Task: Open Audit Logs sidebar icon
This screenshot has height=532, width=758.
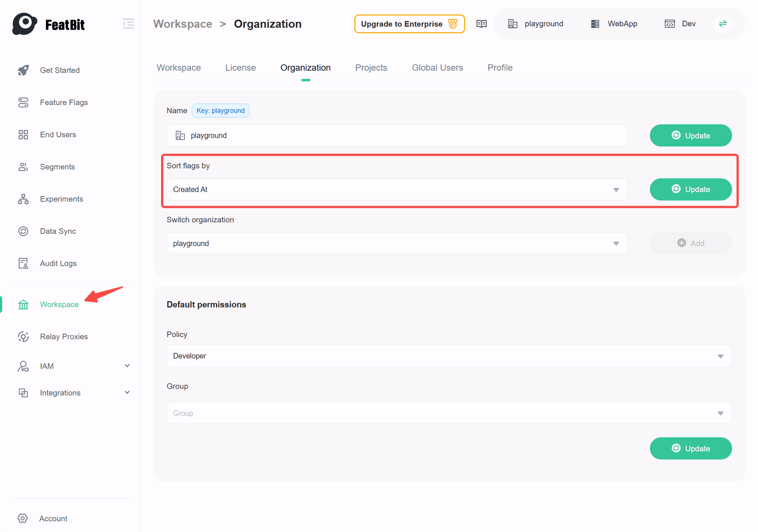Action: point(23,263)
